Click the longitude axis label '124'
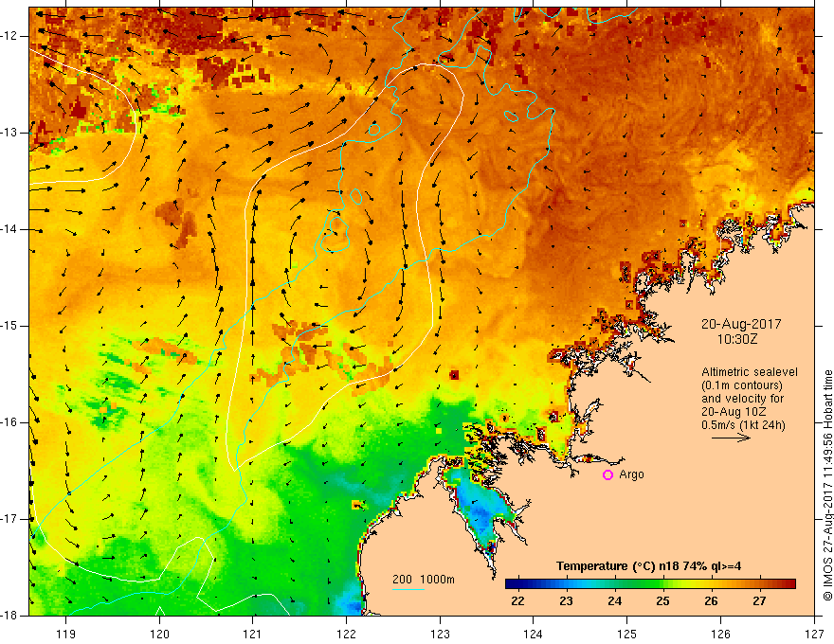Image resolution: width=834 pixels, height=644 pixels. pyautogui.click(x=534, y=634)
